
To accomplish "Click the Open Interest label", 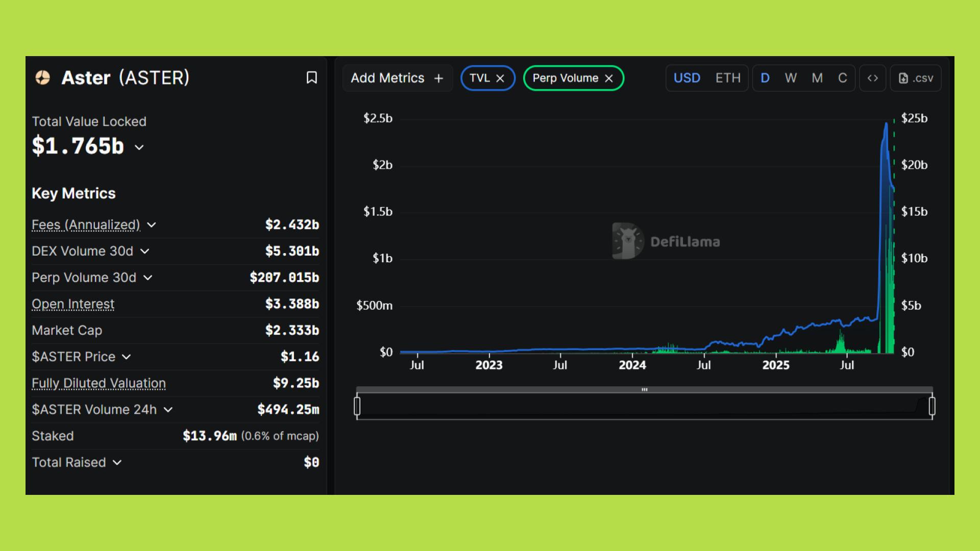I will (x=73, y=304).
